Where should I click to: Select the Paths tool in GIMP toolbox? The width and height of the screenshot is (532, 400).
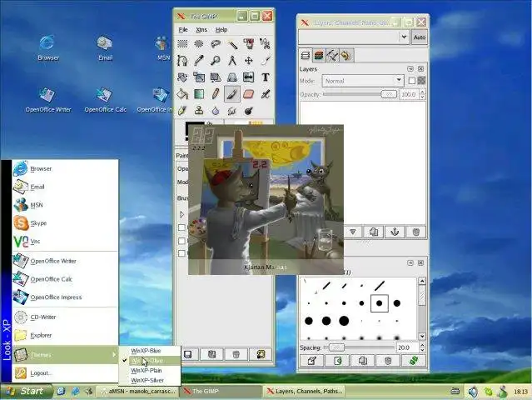tap(182, 61)
